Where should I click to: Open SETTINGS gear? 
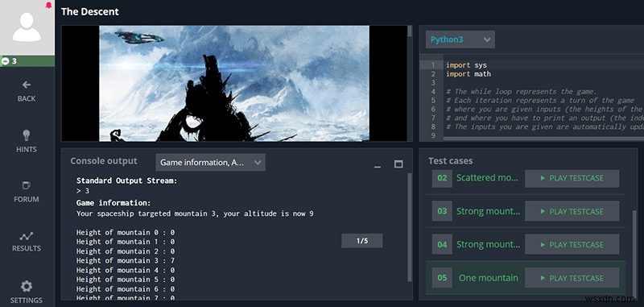click(x=27, y=292)
